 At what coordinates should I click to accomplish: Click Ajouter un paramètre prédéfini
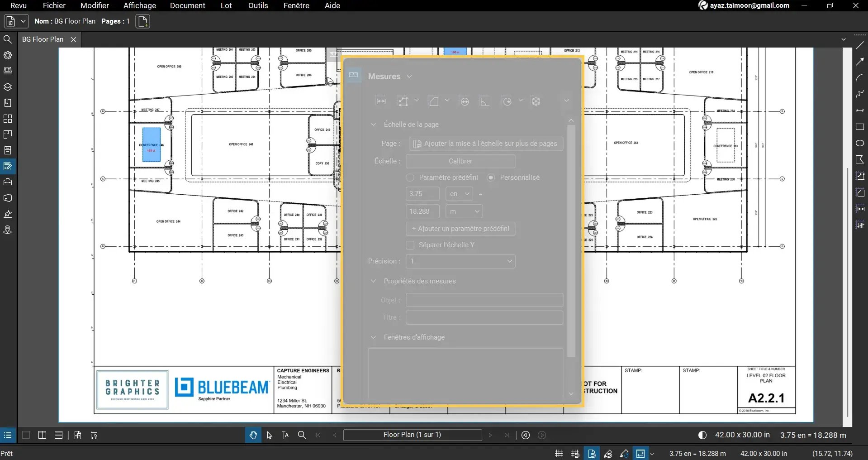[x=460, y=229]
